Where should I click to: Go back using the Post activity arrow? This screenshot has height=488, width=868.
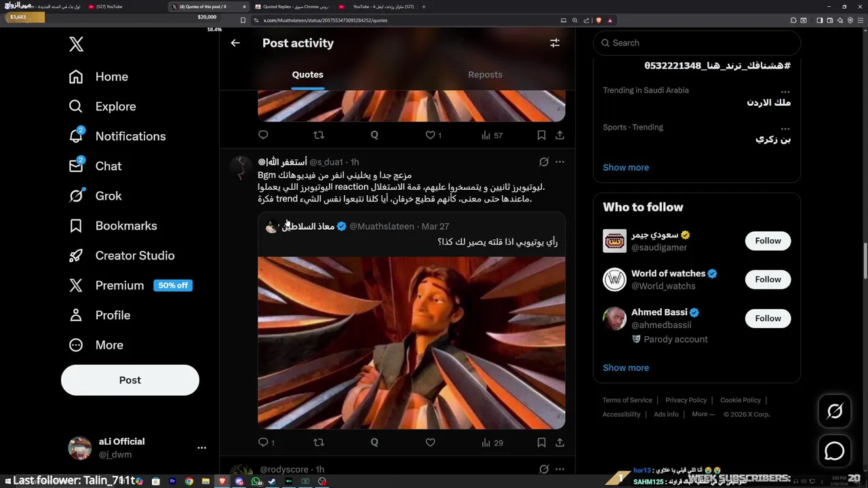point(235,43)
